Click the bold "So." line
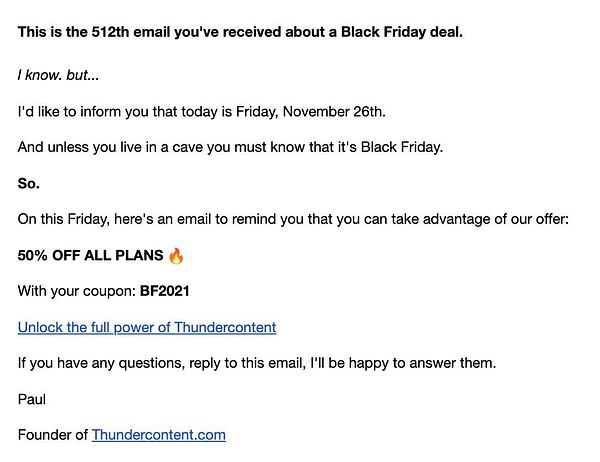The image size is (600, 462). point(29,184)
